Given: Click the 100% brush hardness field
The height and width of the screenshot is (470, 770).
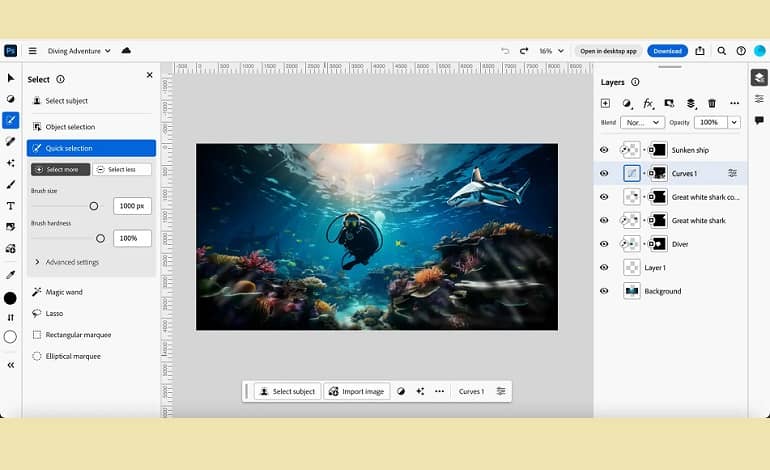Looking at the screenshot, I should [x=132, y=238].
